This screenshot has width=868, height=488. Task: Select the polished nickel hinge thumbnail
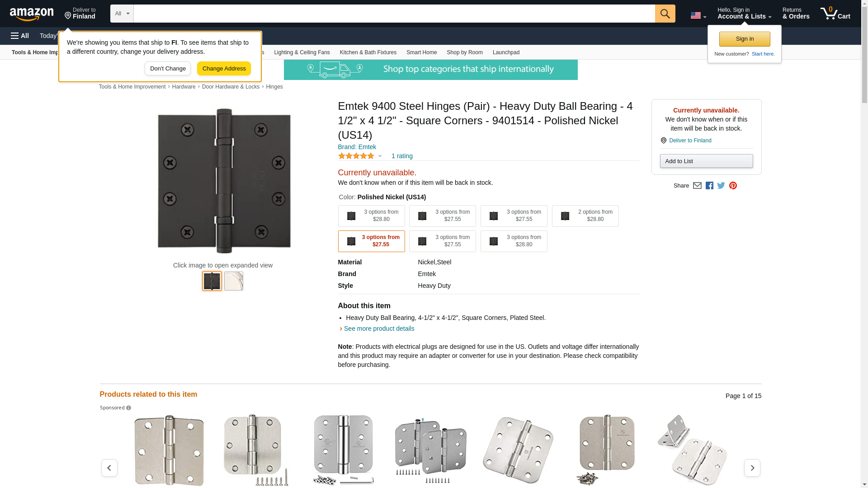pyautogui.click(x=234, y=281)
